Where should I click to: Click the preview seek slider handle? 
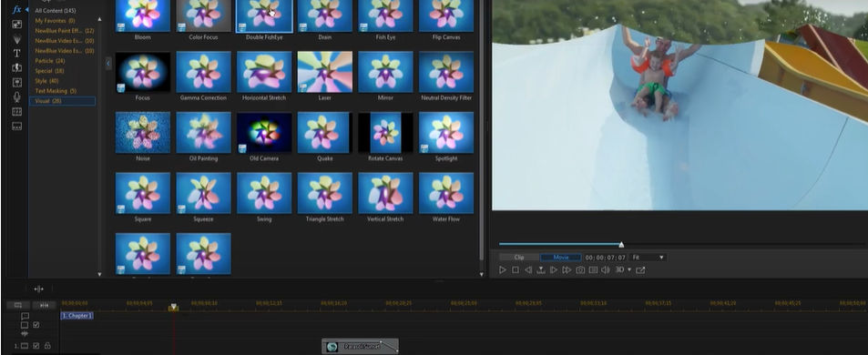(621, 245)
